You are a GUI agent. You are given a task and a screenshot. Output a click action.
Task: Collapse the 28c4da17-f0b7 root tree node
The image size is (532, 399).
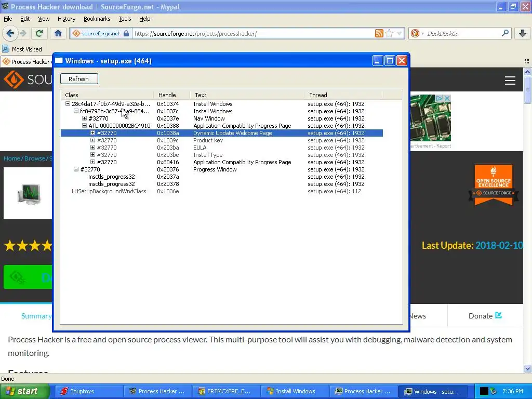pos(68,104)
